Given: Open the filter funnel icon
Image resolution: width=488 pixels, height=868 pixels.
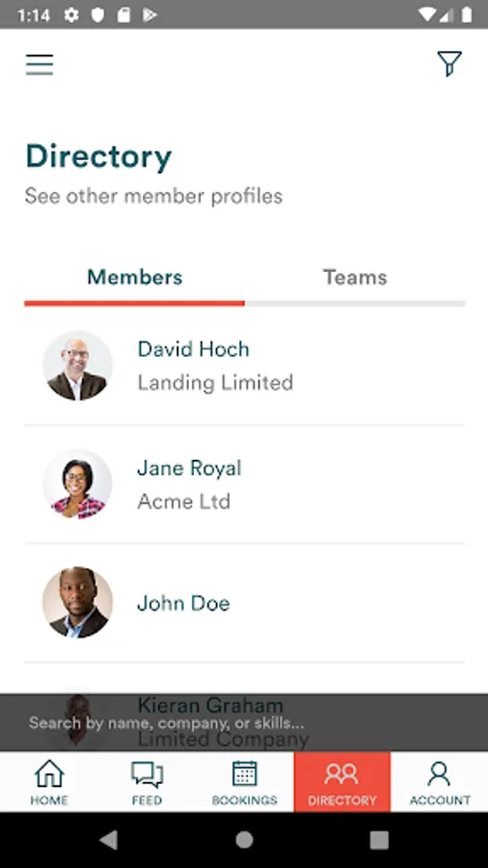Looking at the screenshot, I should 449,64.
